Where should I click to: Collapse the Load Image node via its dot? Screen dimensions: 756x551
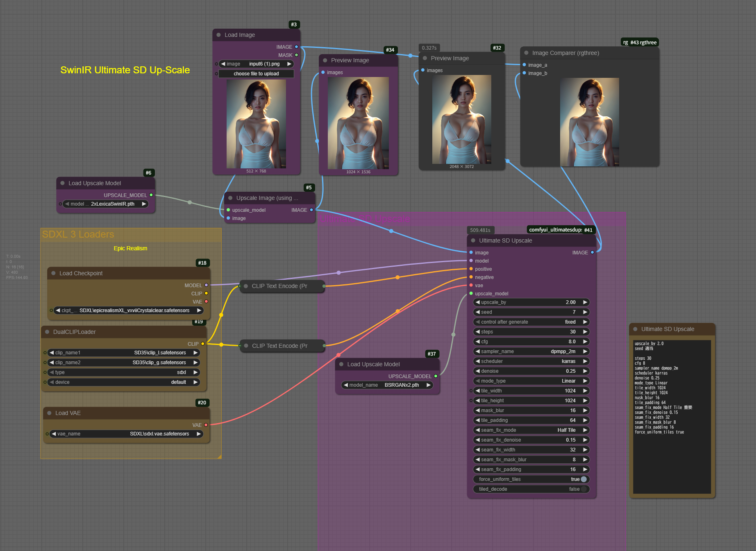coord(218,35)
